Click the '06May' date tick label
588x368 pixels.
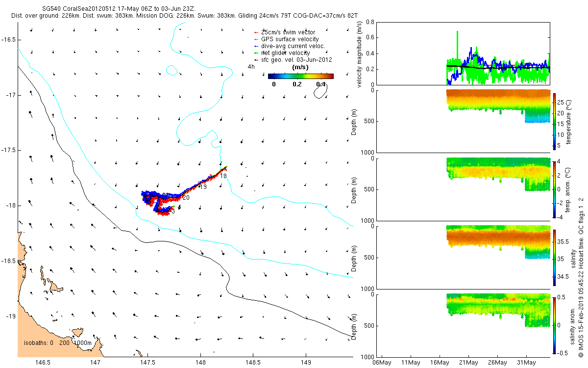pos(382,363)
